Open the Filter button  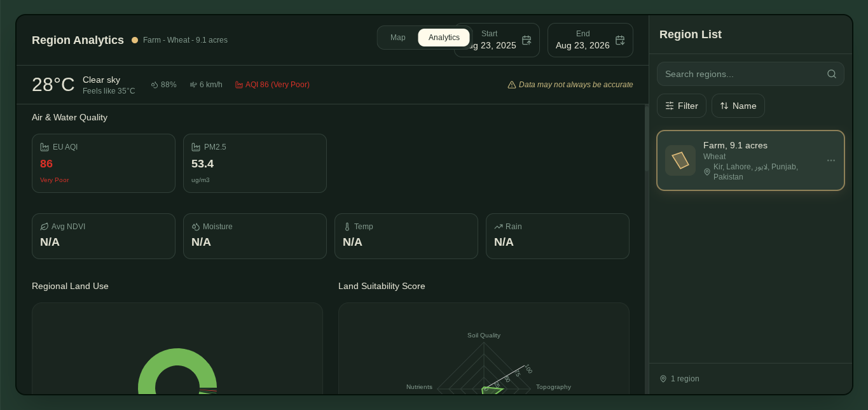click(682, 106)
